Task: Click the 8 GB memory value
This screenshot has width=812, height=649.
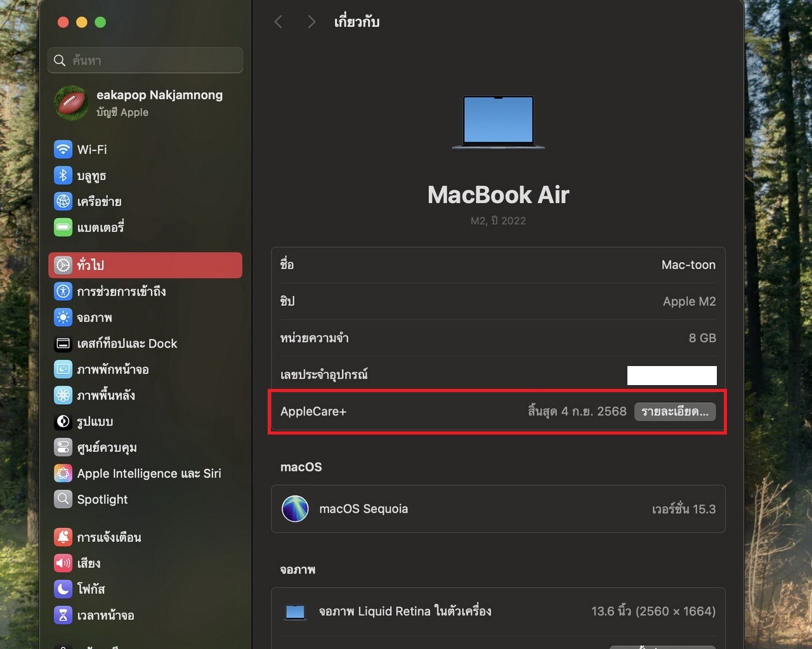Action: (702, 338)
